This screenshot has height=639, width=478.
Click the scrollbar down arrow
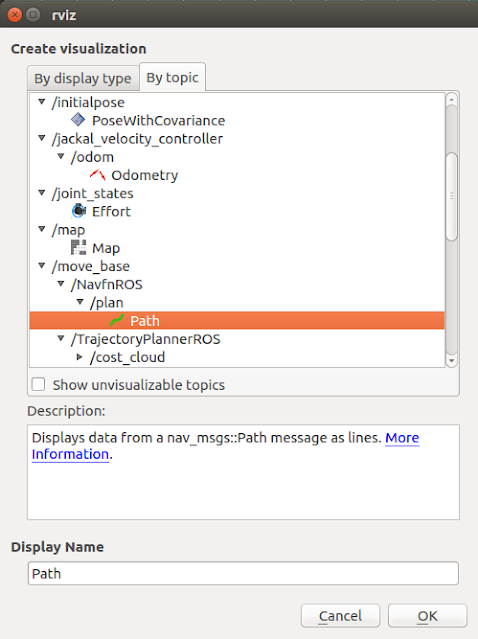[452, 361]
